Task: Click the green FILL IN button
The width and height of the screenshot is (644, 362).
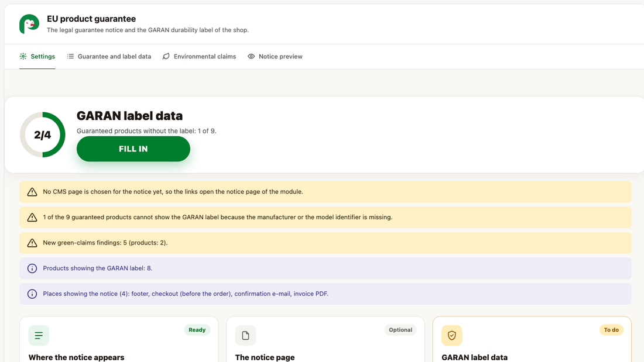Action: tap(133, 149)
